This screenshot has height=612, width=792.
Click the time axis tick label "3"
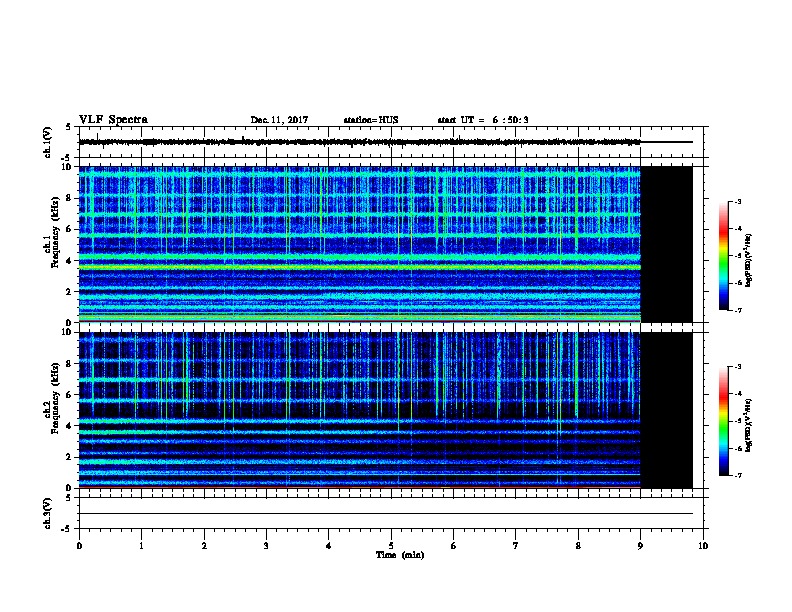pyautogui.click(x=266, y=546)
